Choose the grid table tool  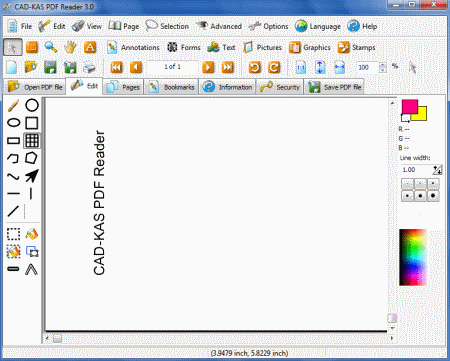click(32, 140)
